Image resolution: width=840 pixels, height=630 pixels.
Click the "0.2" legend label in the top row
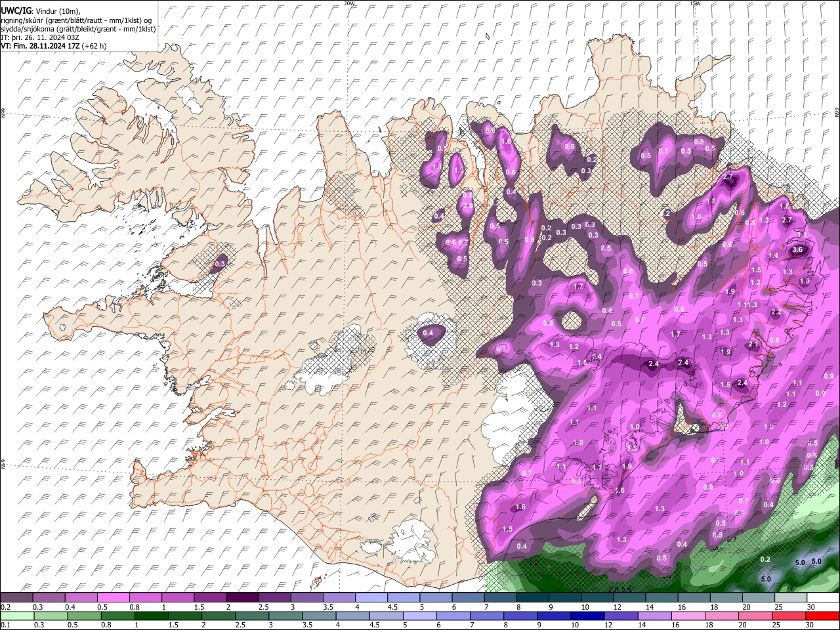5,607
